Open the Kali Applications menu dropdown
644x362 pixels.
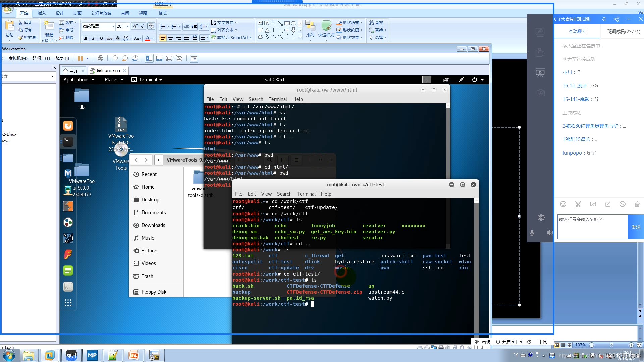[x=79, y=80]
